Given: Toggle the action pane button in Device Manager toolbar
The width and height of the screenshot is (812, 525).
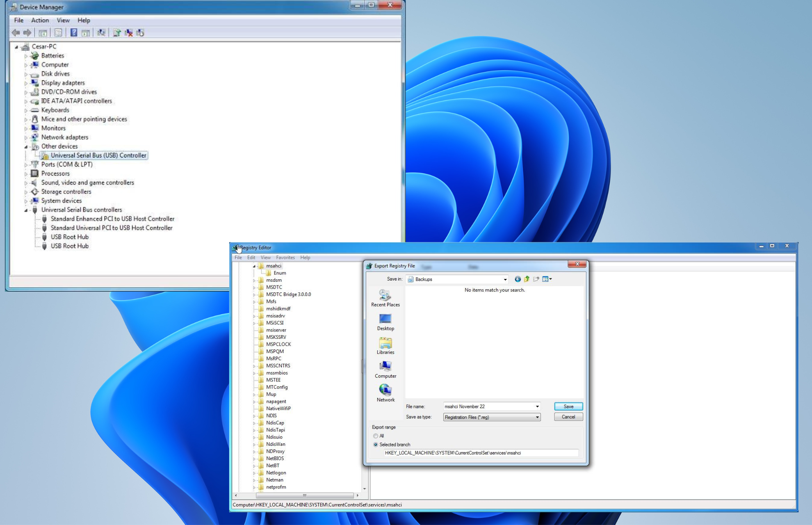Looking at the screenshot, I should 86,33.
